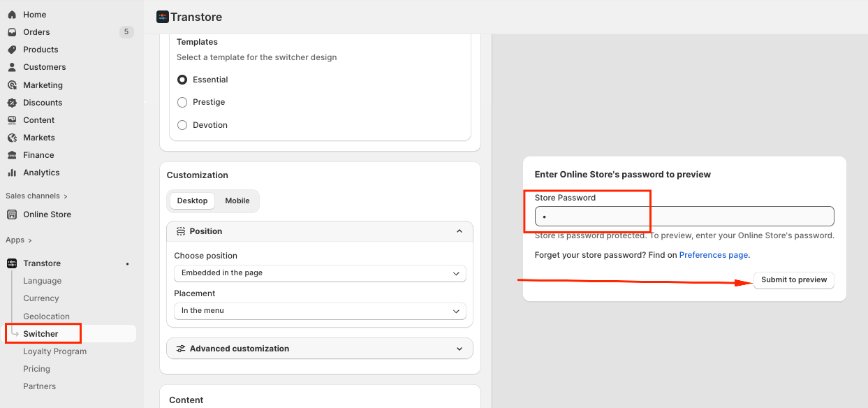Click the Home icon in sidebar
This screenshot has height=408, width=868.
[x=12, y=15]
